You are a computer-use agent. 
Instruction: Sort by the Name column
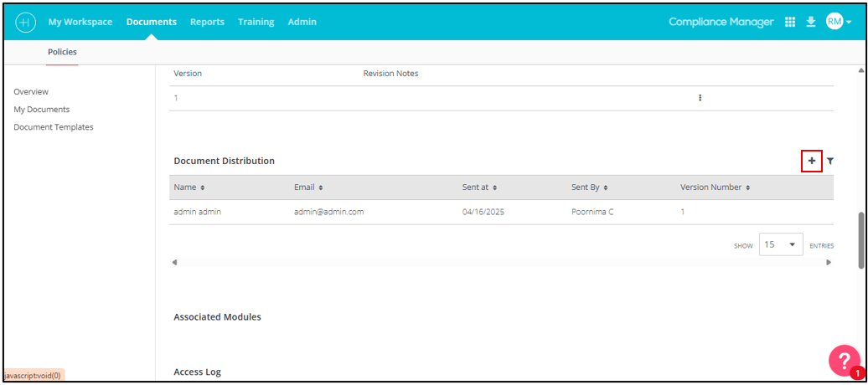point(189,187)
